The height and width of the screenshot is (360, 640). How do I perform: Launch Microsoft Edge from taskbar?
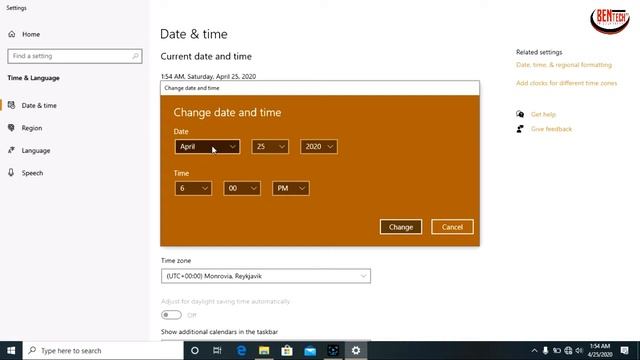[241, 351]
